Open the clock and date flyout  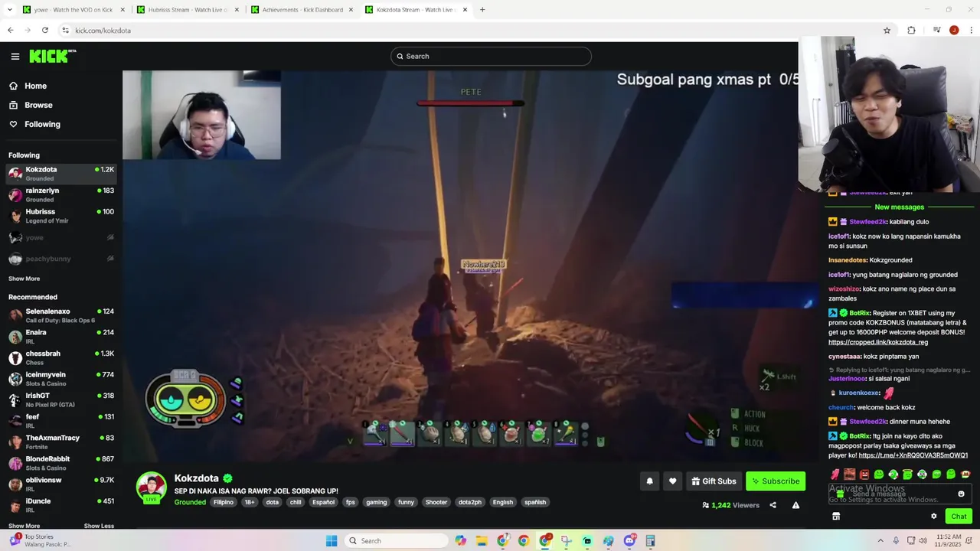(x=948, y=540)
